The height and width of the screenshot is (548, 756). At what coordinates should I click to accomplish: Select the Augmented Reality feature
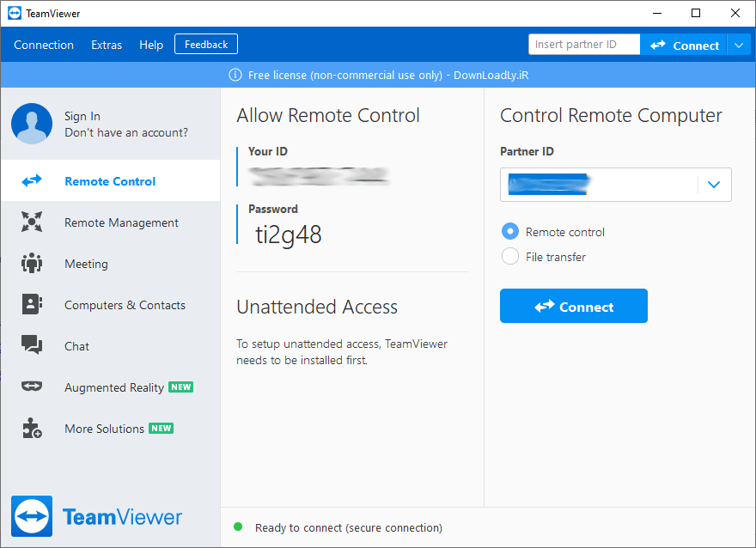pos(31,387)
